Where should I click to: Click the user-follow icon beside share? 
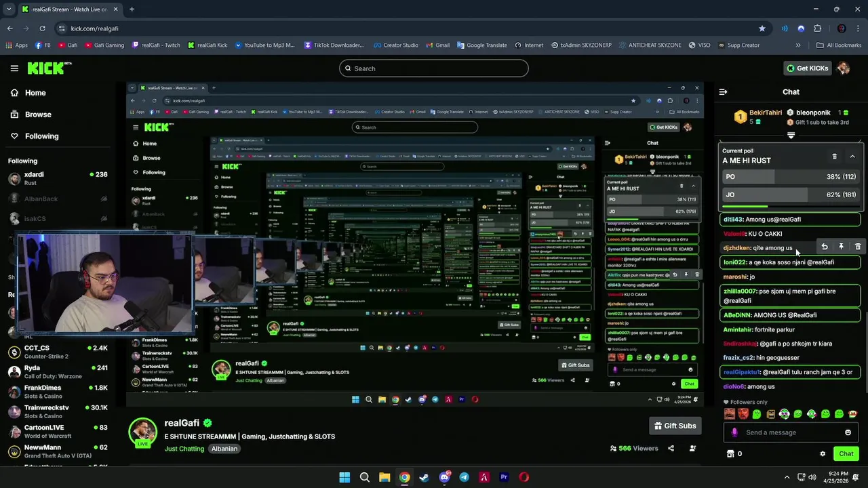(x=692, y=448)
